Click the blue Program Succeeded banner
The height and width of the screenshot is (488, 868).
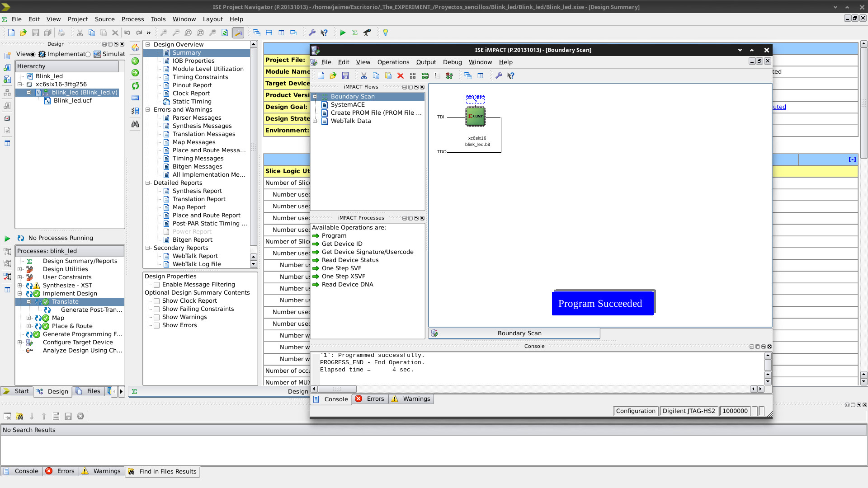coord(602,303)
